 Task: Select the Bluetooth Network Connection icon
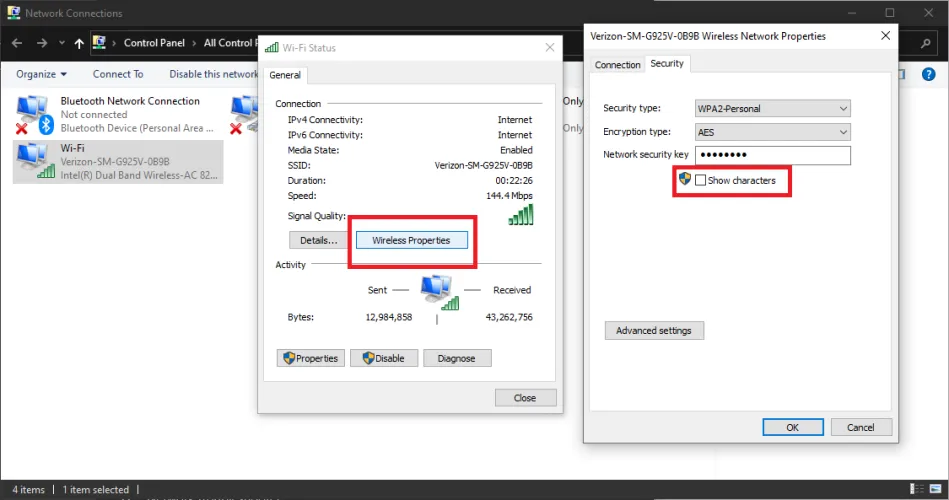click(x=33, y=113)
